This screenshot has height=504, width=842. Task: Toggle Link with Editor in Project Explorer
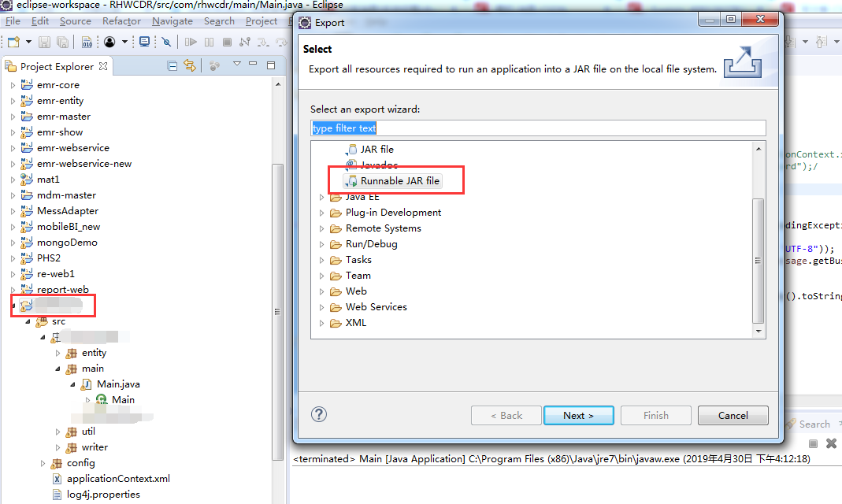click(189, 65)
